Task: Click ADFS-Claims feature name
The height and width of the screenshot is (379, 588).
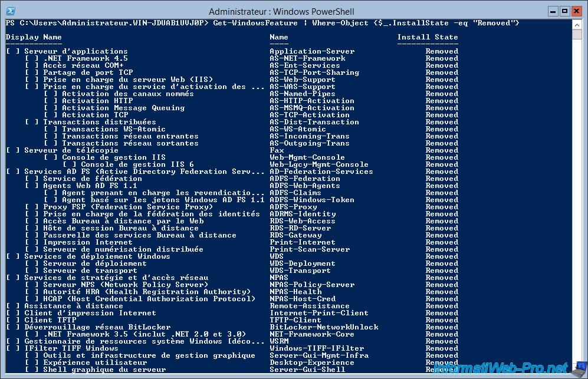Action: coord(295,193)
